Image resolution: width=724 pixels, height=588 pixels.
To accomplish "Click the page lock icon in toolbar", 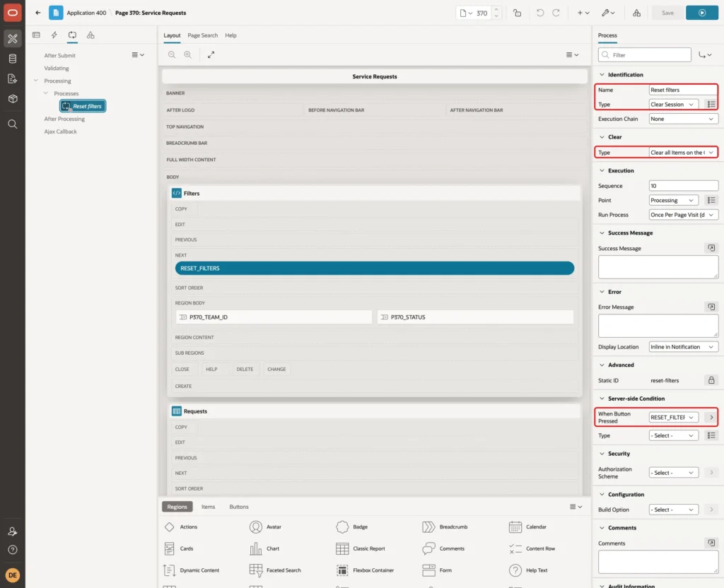I will pyautogui.click(x=517, y=13).
